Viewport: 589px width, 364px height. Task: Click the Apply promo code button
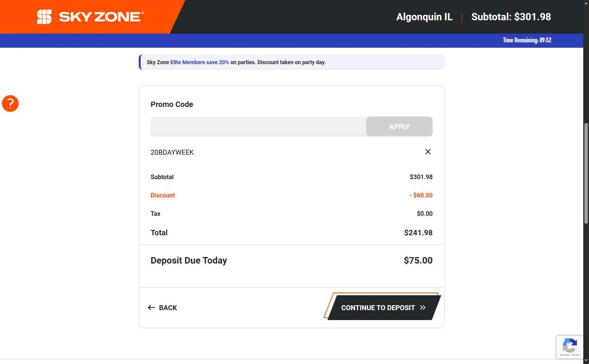(x=399, y=127)
